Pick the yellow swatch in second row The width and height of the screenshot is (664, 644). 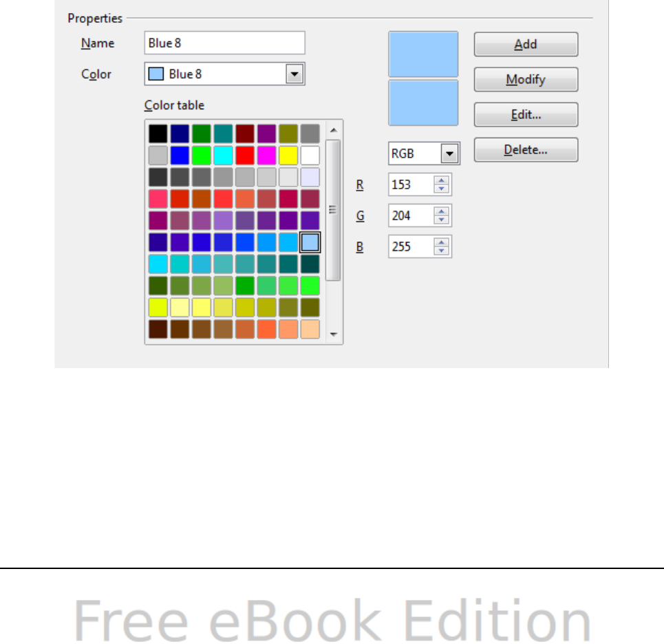coord(288,155)
